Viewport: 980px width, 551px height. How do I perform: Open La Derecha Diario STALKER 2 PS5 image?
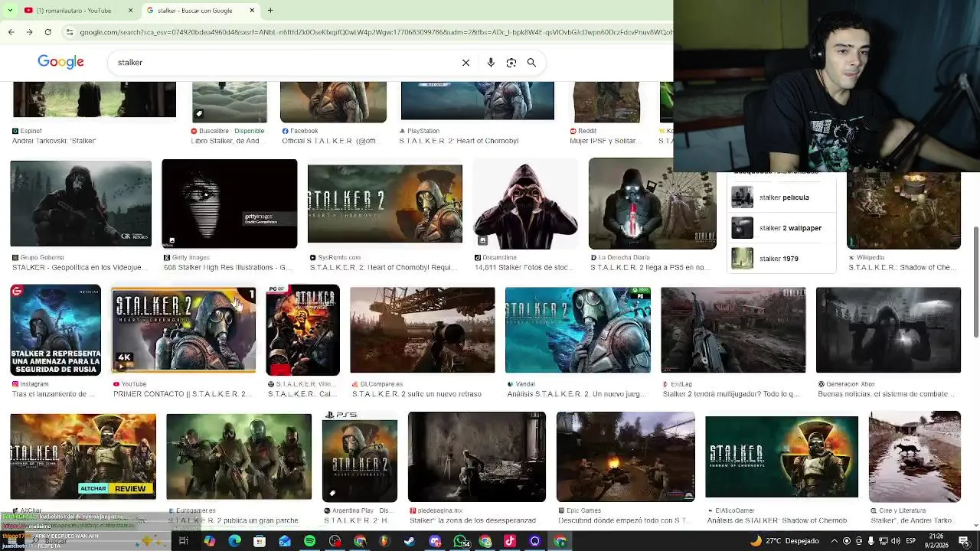point(652,204)
